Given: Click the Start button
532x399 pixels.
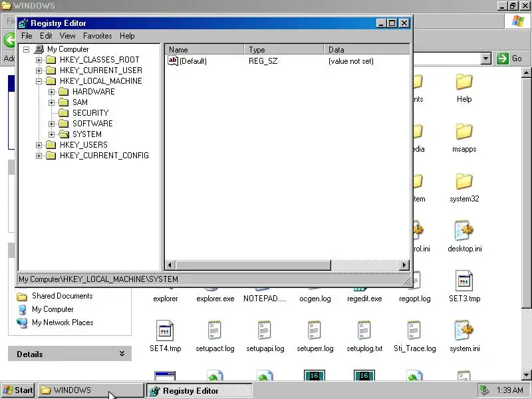Looking at the screenshot, I should click(18, 390).
